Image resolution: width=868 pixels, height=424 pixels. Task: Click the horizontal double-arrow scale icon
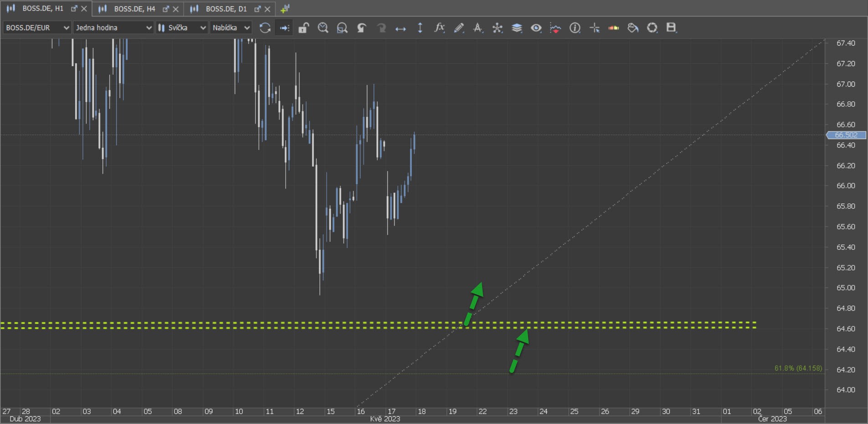(401, 28)
